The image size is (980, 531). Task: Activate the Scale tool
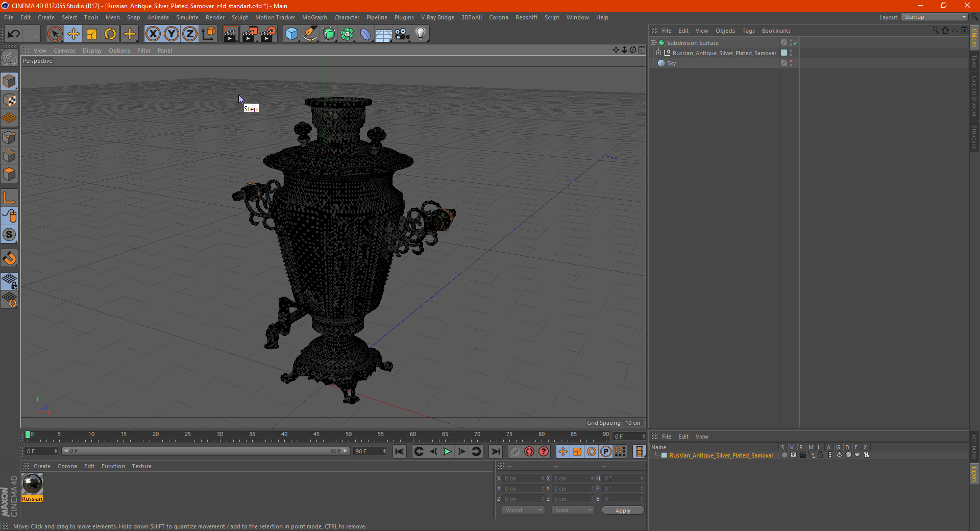pos(92,34)
